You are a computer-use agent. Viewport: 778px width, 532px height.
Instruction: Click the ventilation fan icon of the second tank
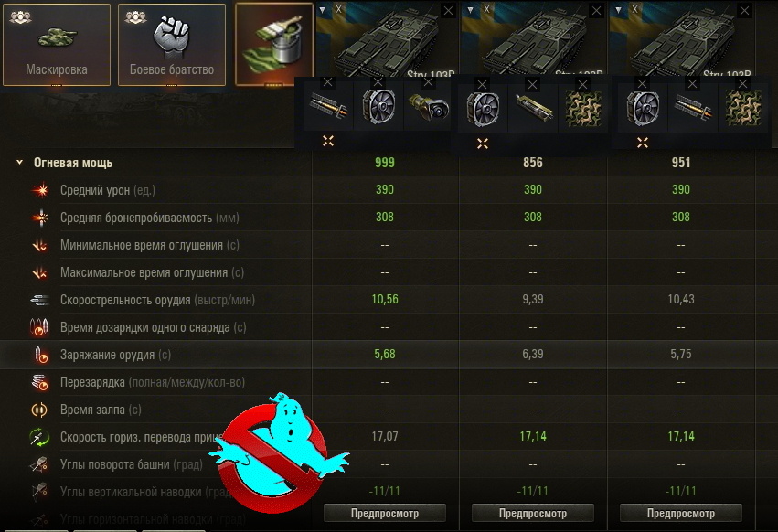483,108
